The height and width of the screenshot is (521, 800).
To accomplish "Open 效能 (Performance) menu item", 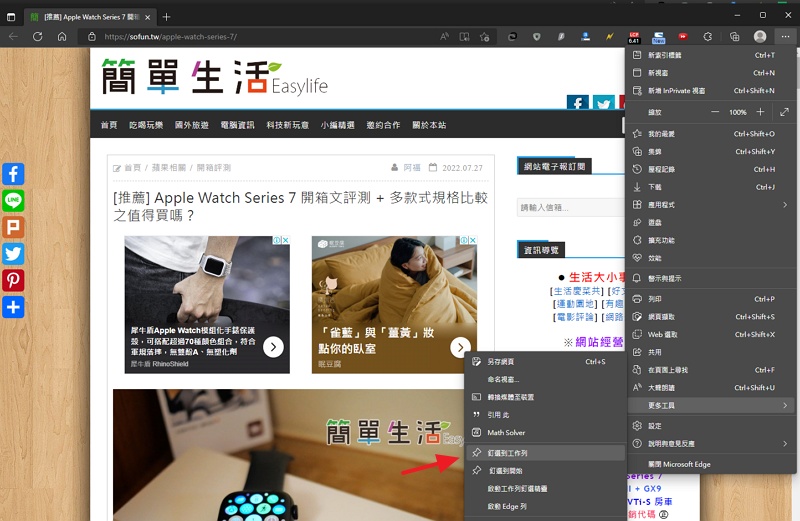I will tap(711, 258).
